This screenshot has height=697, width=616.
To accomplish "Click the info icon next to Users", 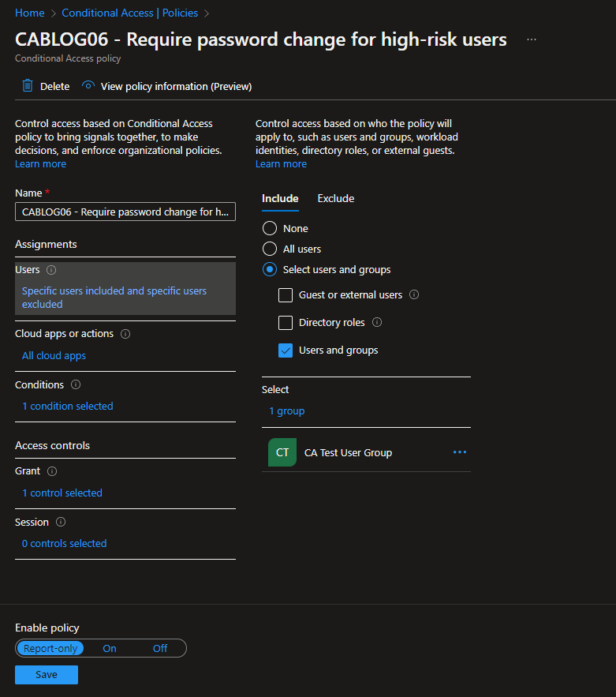I will click(51, 270).
